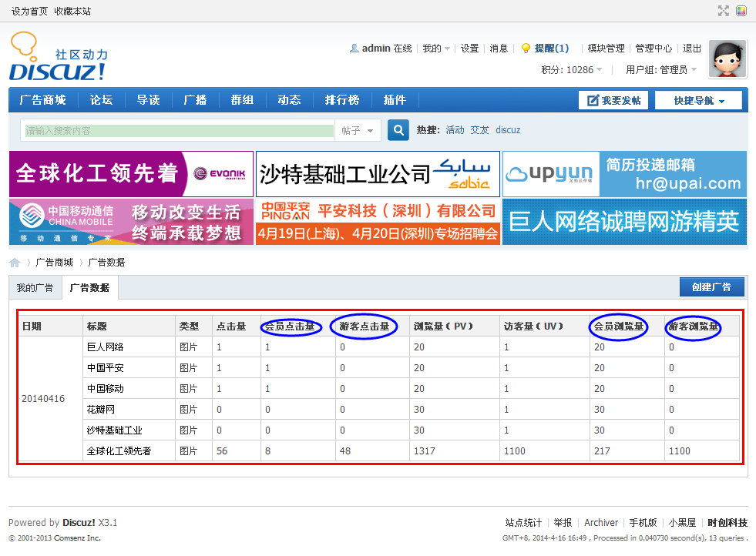The height and width of the screenshot is (556, 756).
Task: Click the 巨人网络诚聘网游精英 banner ad
Action: pos(624,222)
